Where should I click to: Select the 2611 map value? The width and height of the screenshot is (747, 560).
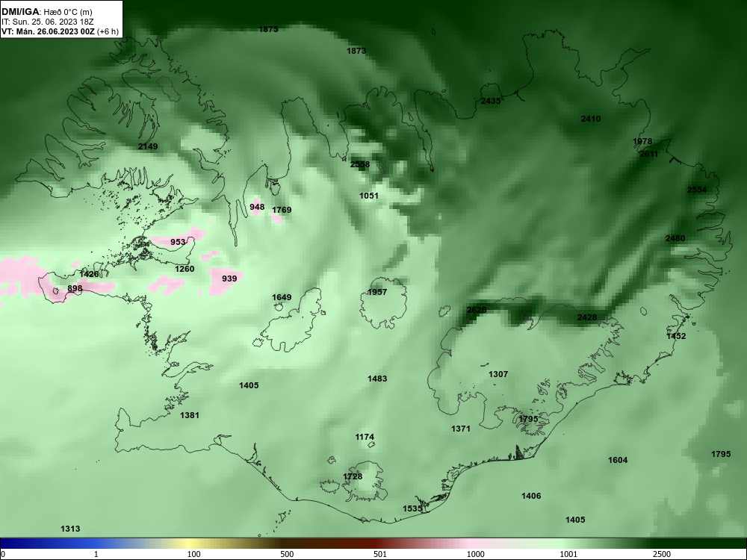click(649, 155)
